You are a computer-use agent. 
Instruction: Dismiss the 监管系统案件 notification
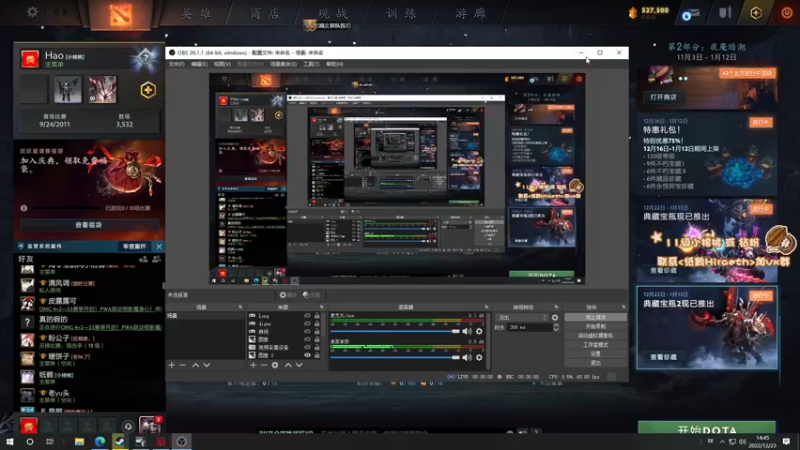(x=159, y=246)
